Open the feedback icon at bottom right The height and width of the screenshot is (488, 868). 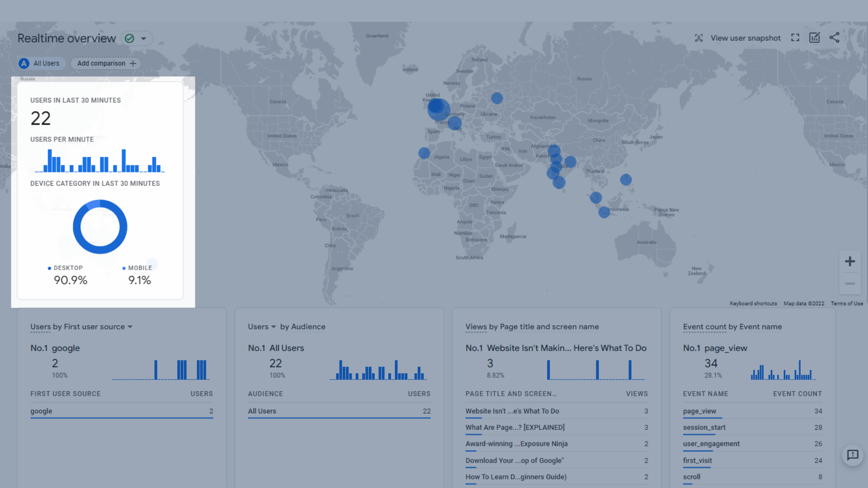tap(853, 455)
